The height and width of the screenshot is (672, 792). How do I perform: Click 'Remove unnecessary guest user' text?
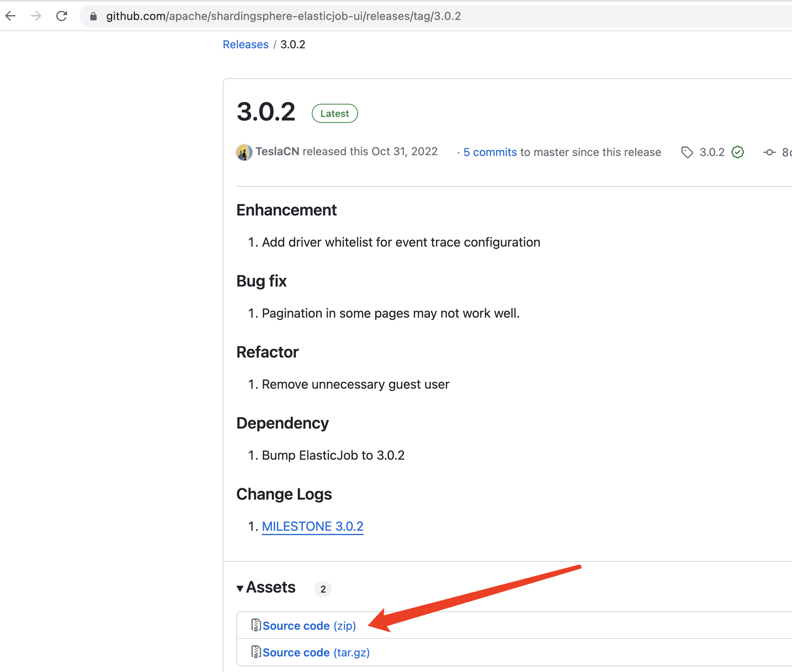click(x=356, y=384)
